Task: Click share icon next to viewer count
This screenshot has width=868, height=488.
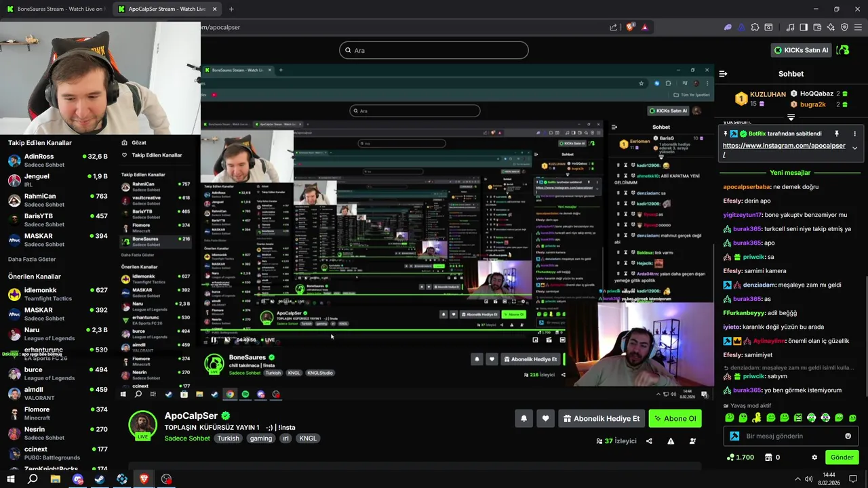Action: pos(649,441)
